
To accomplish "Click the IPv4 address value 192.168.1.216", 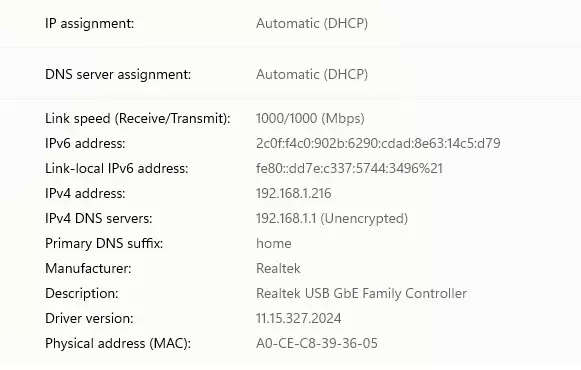I will (x=293, y=193).
